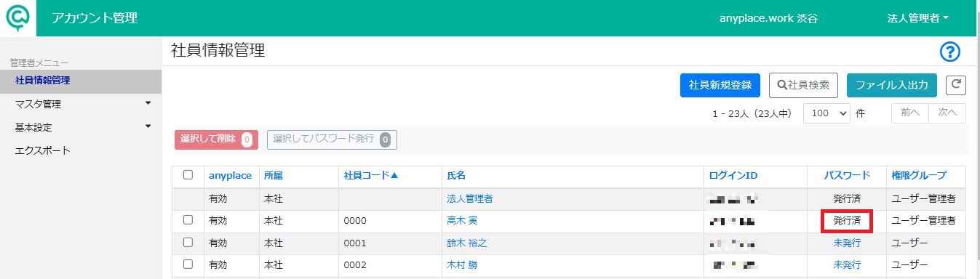The image size is (980, 279).
Task: Open the 100件 page size dropdown
Action: coord(826,113)
